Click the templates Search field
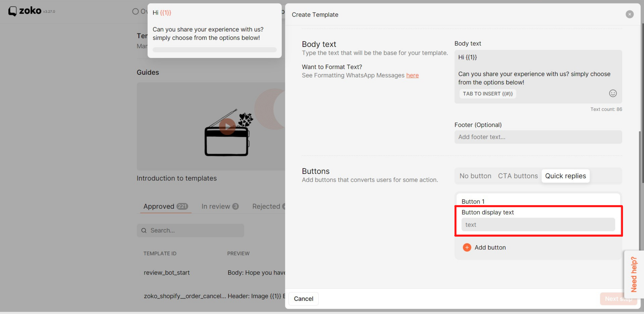This screenshot has width=644, height=314. click(x=190, y=230)
